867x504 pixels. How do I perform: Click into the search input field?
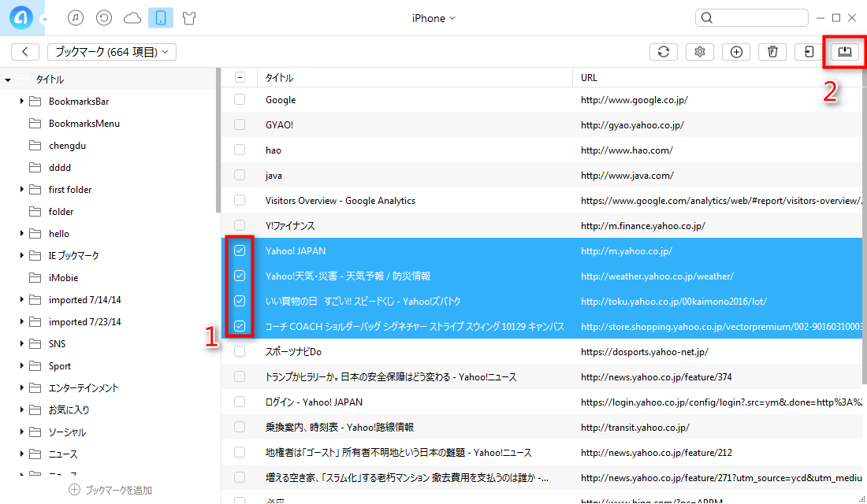751,17
